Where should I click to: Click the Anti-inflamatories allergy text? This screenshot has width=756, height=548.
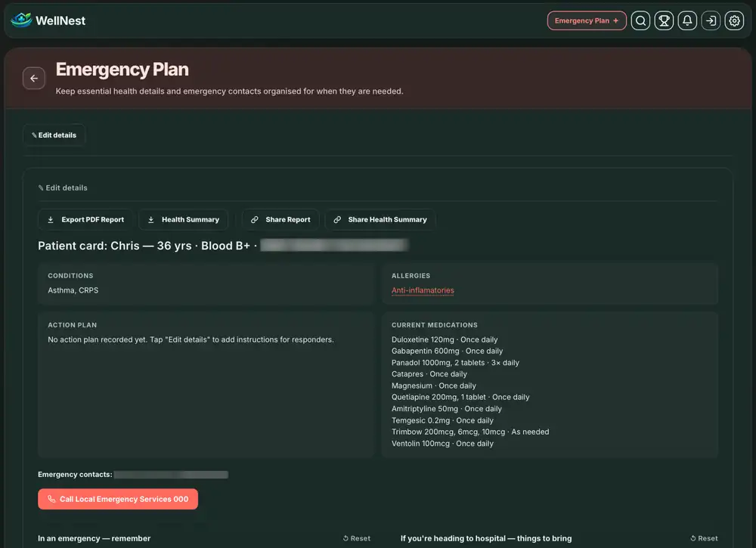tap(423, 290)
